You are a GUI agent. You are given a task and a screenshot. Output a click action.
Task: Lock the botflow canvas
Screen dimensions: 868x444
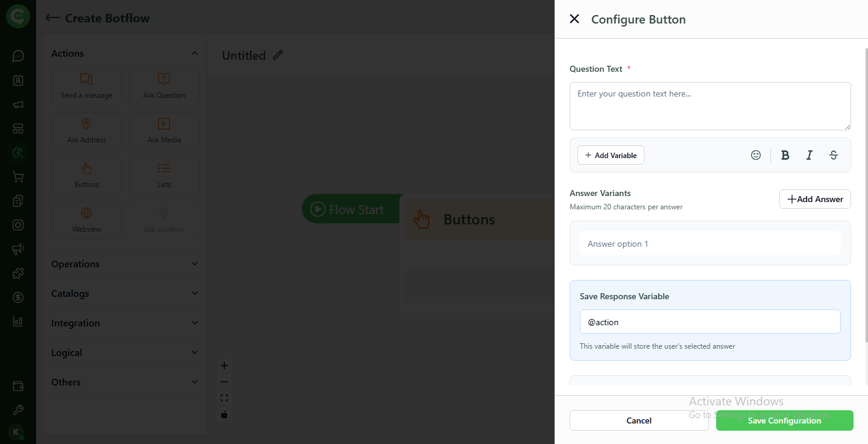click(224, 414)
